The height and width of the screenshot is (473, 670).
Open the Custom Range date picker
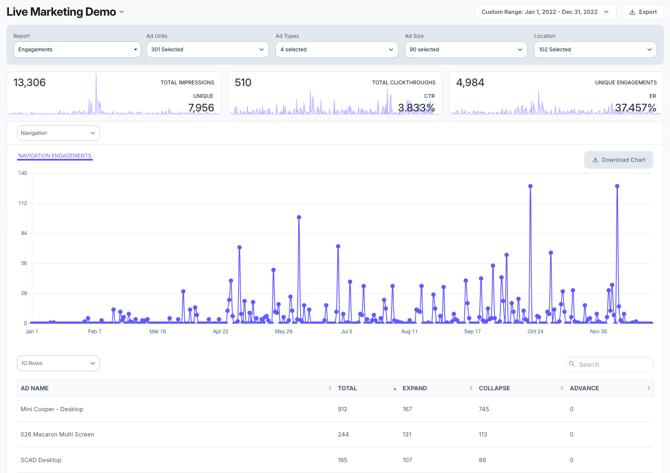click(x=545, y=12)
